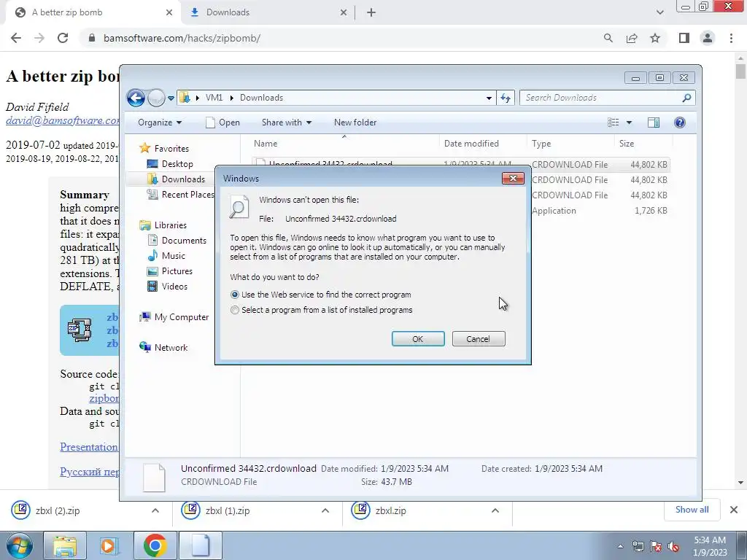Open Explorer help question mark icon

click(680, 122)
